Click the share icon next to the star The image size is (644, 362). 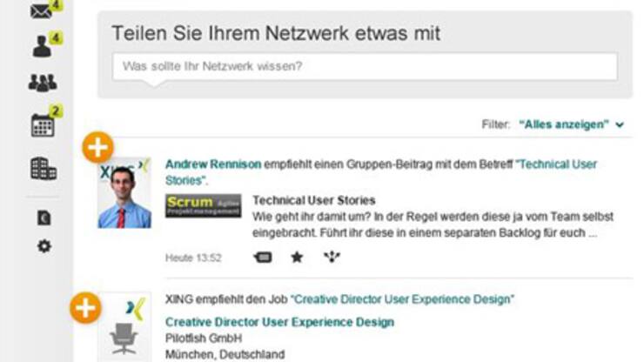[332, 258]
